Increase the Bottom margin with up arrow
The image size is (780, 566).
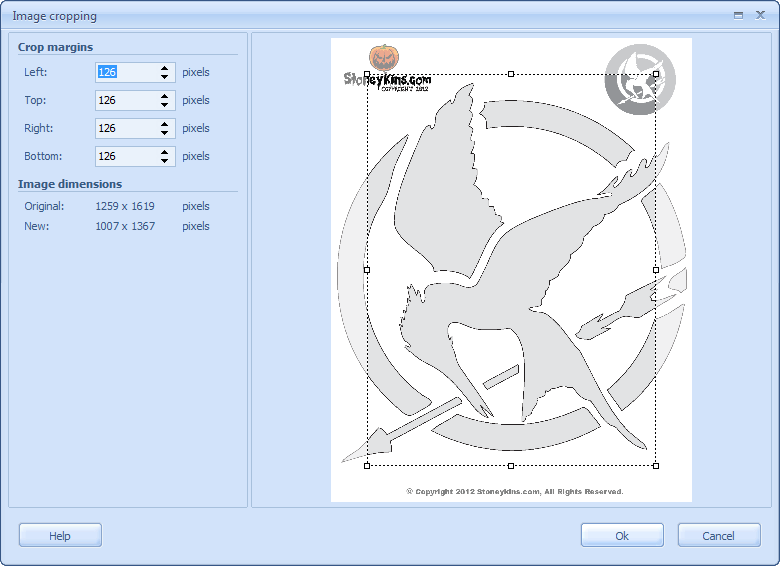165,152
